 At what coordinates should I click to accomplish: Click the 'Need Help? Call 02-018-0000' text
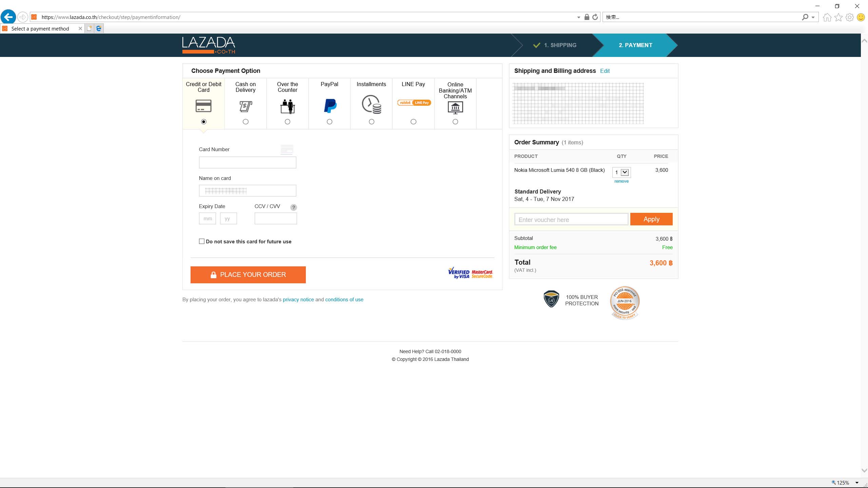point(430,351)
